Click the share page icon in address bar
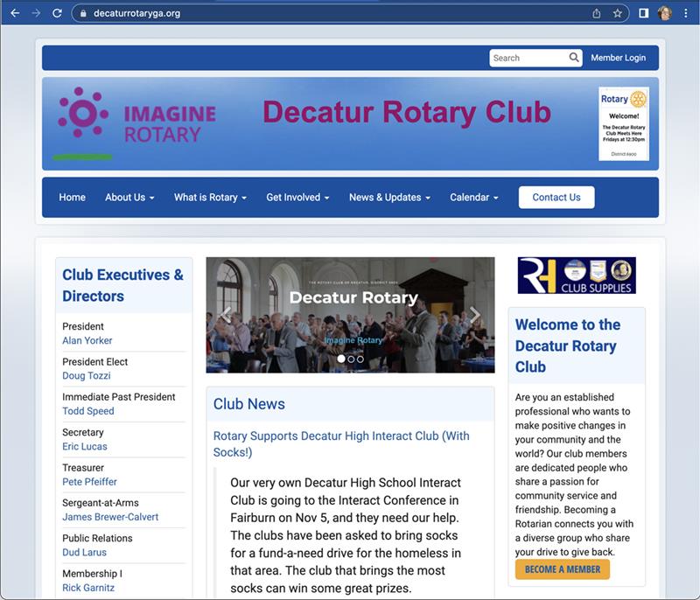700x600 pixels. coord(597,13)
